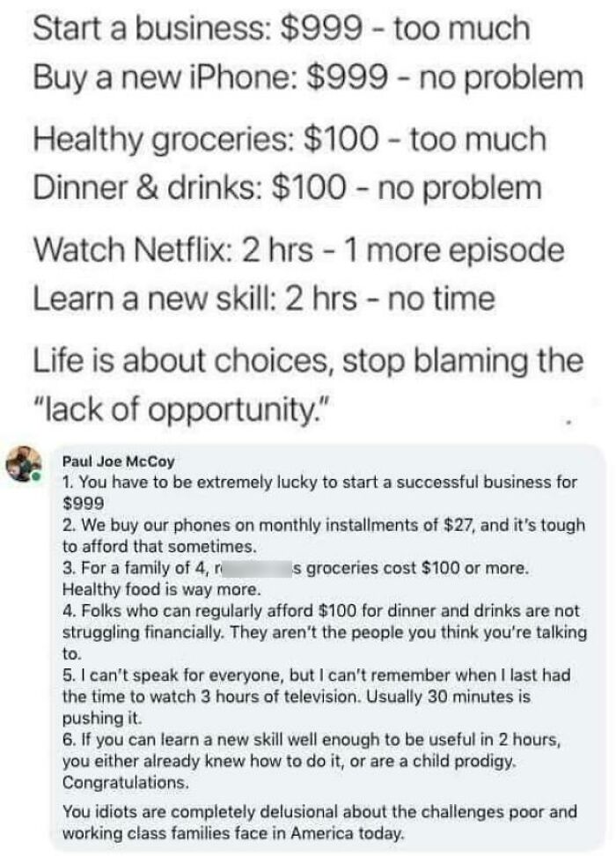Click the green online status dot
The image size is (616, 856).
[x=36, y=477]
